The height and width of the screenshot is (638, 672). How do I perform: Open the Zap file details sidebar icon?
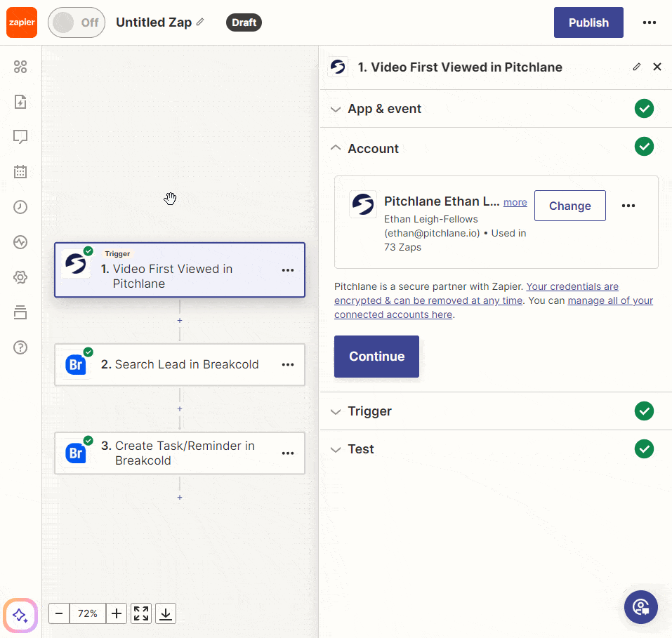(20, 102)
